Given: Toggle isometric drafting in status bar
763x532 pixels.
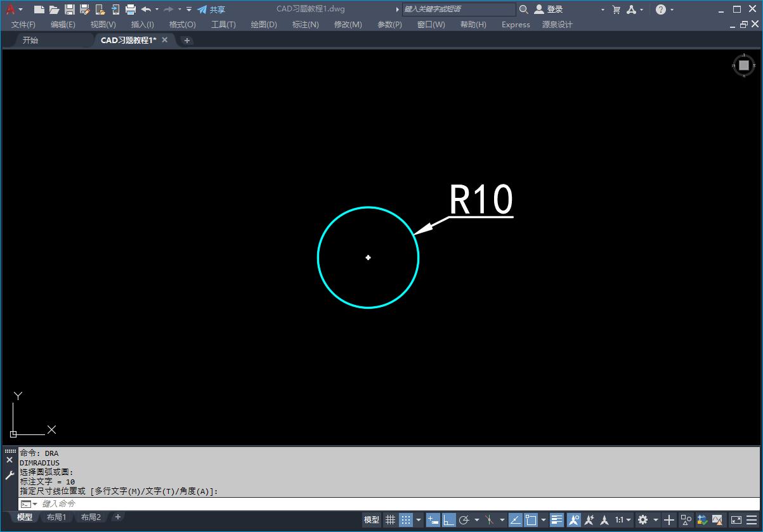Looking at the screenshot, I should pos(489,520).
